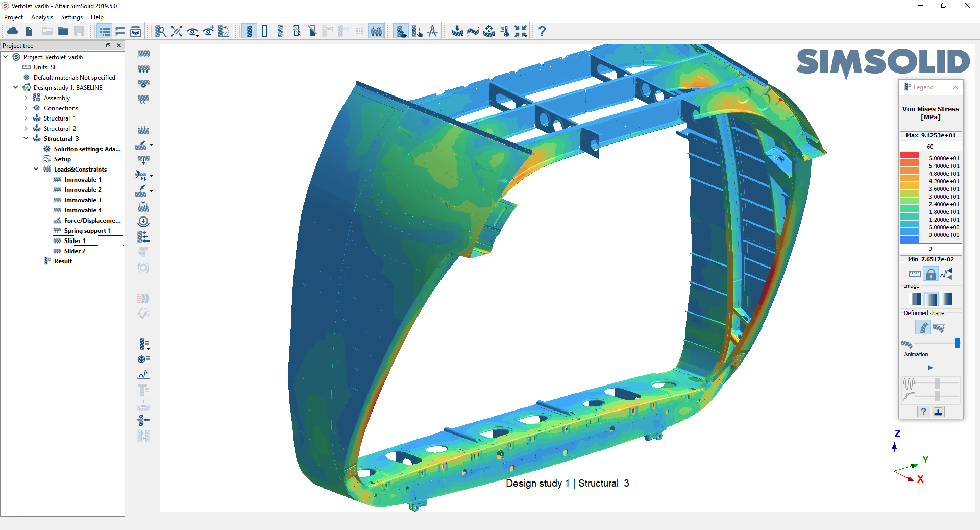Click the measure compass tool icon

point(432,32)
